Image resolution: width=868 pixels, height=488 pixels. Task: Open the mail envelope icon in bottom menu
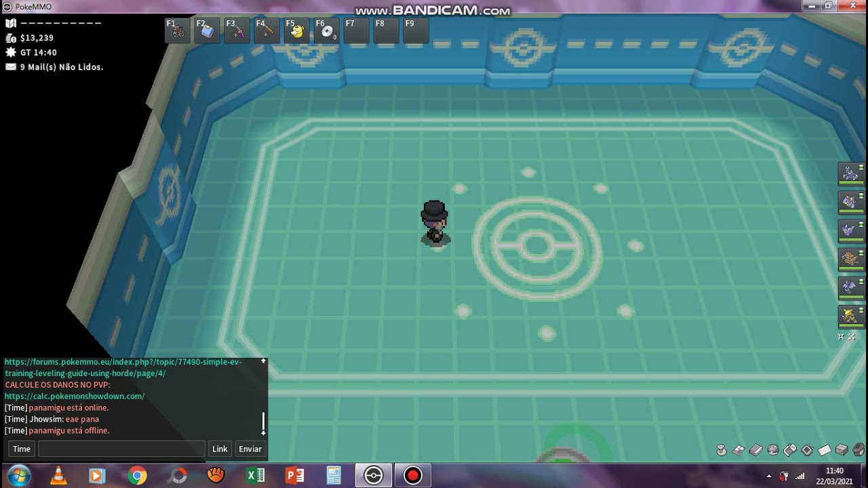[825, 450]
